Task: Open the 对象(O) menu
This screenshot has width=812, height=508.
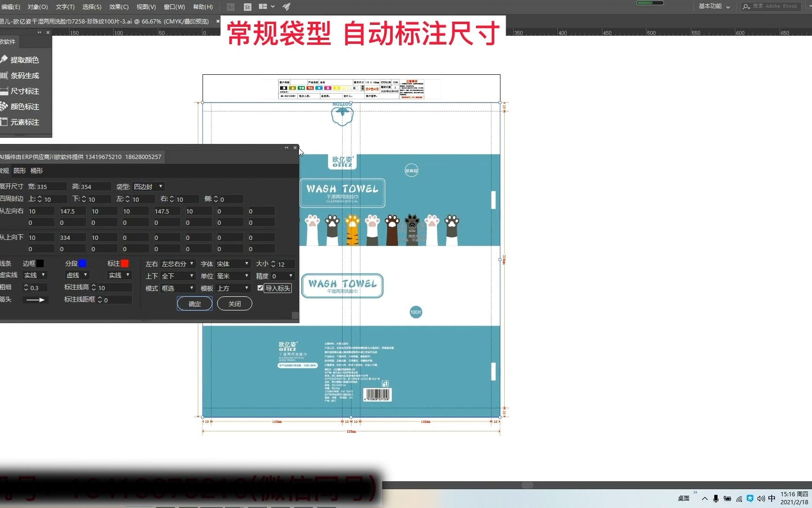Action: [x=38, y=7]
